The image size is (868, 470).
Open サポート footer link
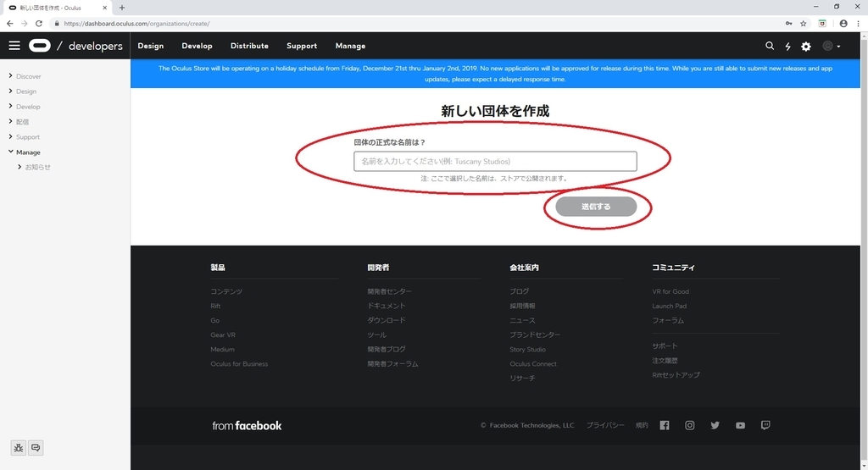[x=665, y=346]
